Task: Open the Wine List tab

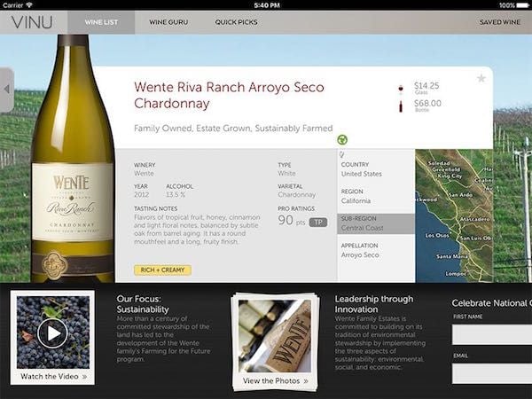Action: click(101, 22)
